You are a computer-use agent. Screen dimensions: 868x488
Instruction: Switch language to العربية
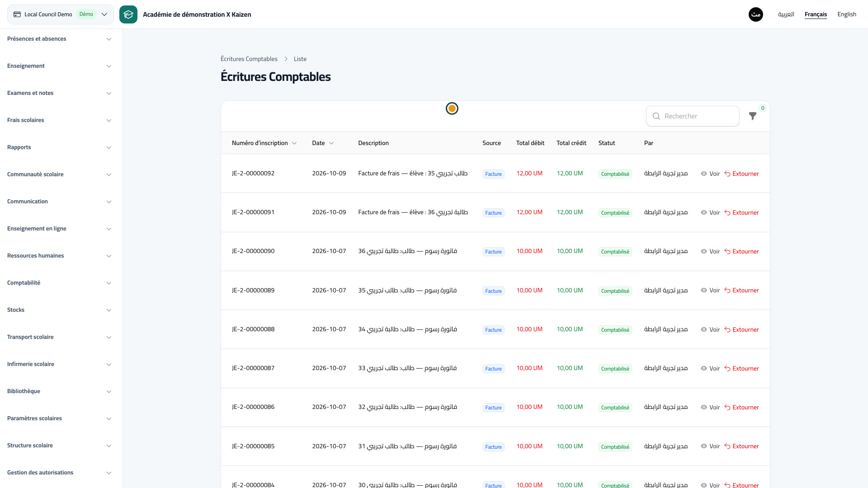coord(786,14)
